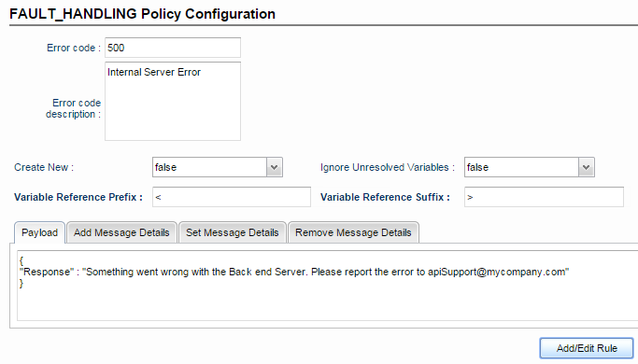Click the 'Variable Reference Suffix :' label
Viewport: 638px width, 364px height.
tap(385, 197)
